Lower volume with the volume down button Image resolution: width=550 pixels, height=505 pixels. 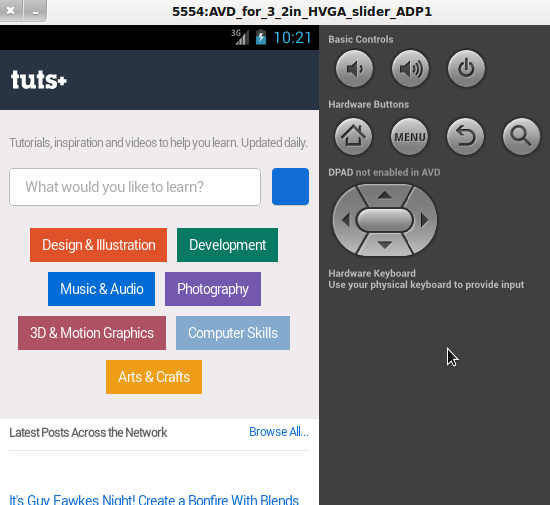354,68
